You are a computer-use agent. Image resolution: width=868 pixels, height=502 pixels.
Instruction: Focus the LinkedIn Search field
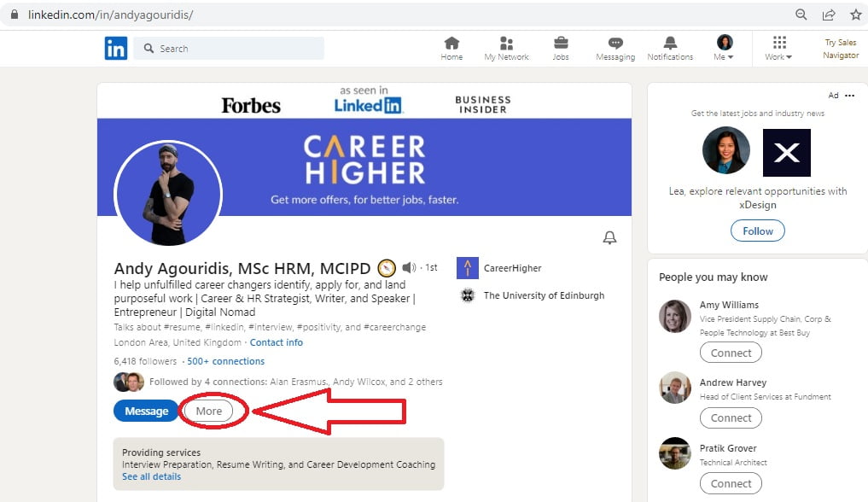point(230,48)
